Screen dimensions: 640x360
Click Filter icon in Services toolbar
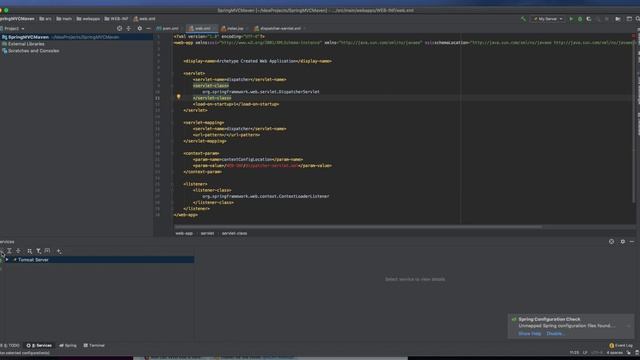point(38,251)
